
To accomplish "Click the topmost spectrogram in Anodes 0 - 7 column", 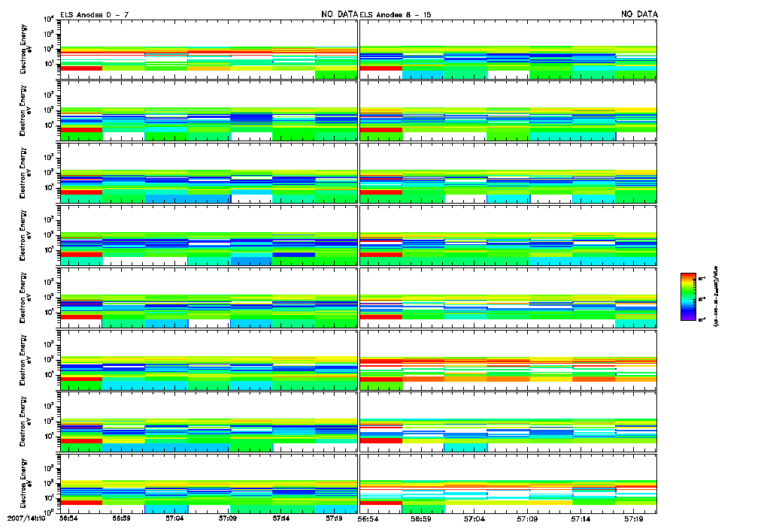I will click(x=209, y=50).
